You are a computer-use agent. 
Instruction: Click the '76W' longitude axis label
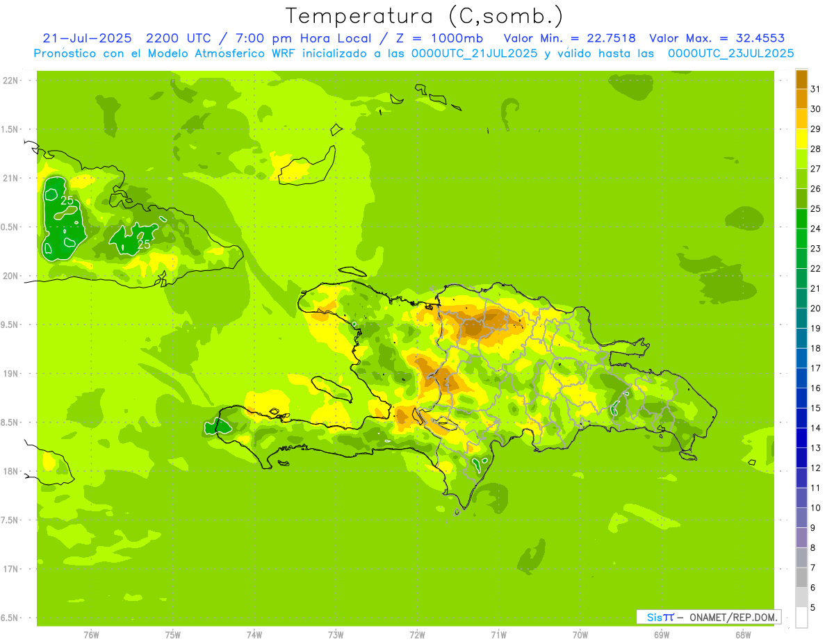pos(91,635)
